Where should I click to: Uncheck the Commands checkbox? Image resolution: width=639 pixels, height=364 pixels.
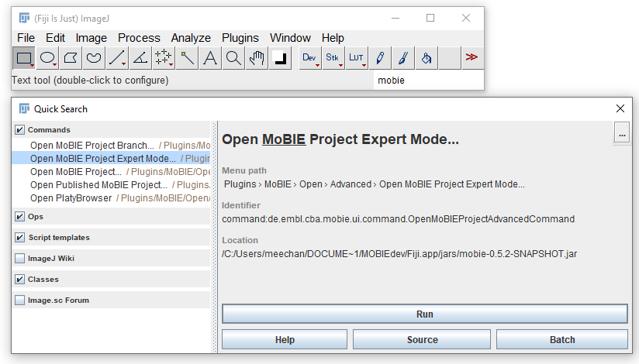click(x=19, y=130)
